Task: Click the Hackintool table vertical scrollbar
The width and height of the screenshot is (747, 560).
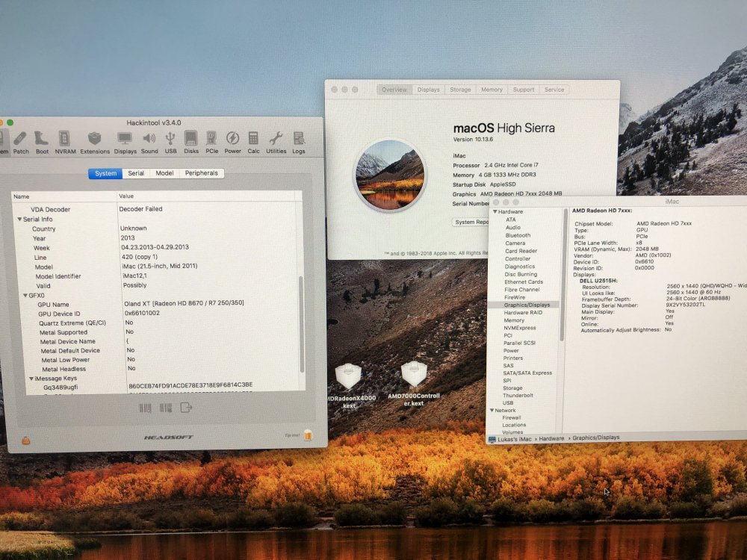Action: (x=301, y=324)
